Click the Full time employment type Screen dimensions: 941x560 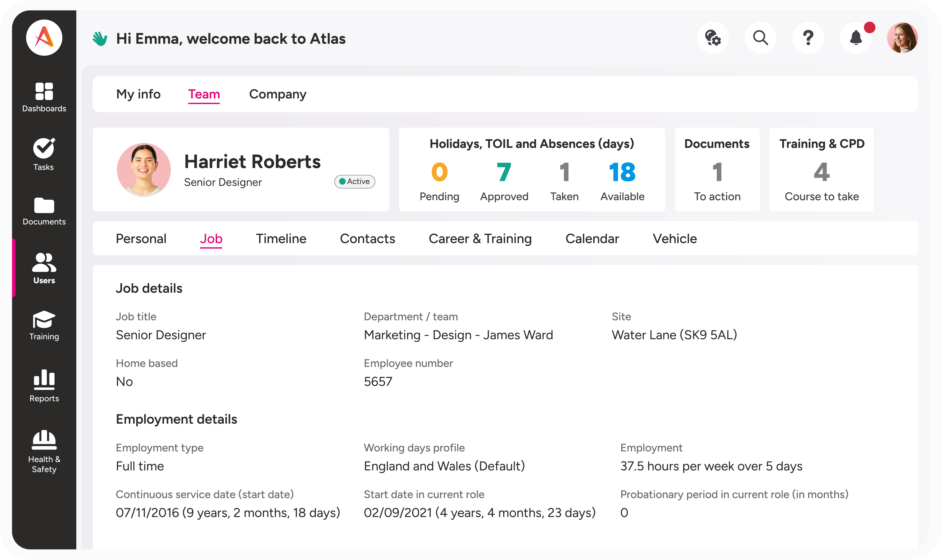coord(140,466)
